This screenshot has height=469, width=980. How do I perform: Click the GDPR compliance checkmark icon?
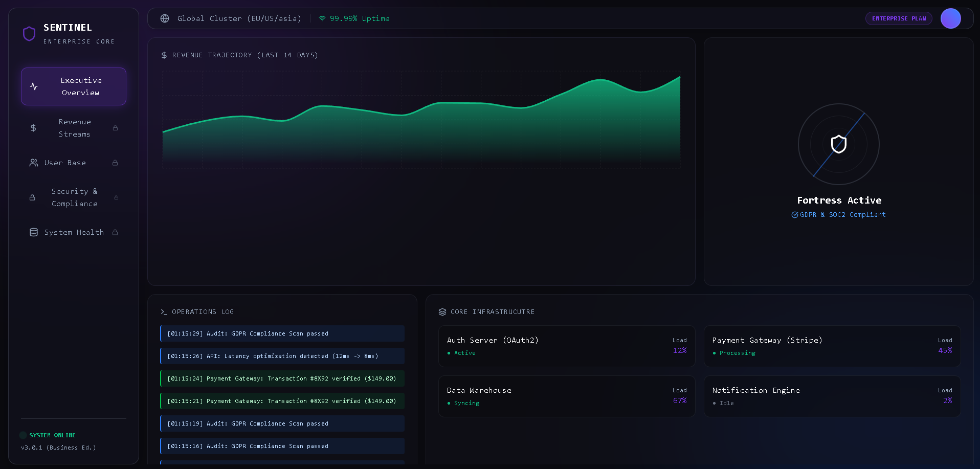coord(795,215)
